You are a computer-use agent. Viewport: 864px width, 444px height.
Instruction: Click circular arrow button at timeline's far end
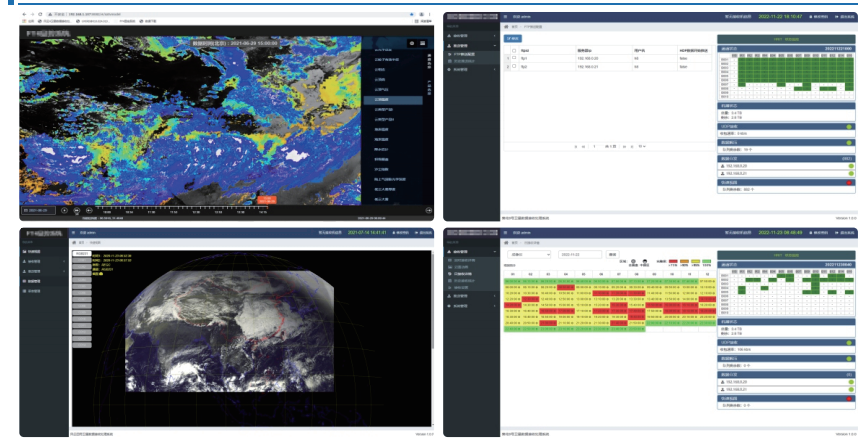coord(429,210)
